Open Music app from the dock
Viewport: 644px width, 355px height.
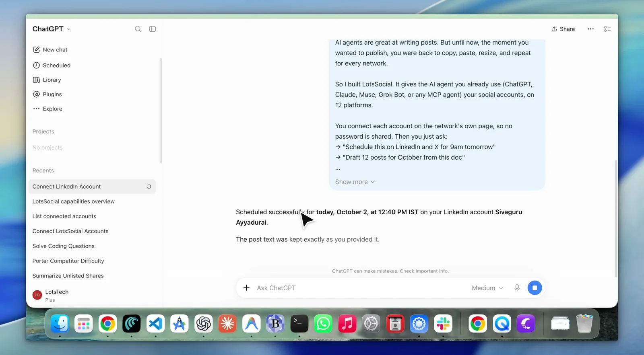pyautogui.click(x=347, y=324)
